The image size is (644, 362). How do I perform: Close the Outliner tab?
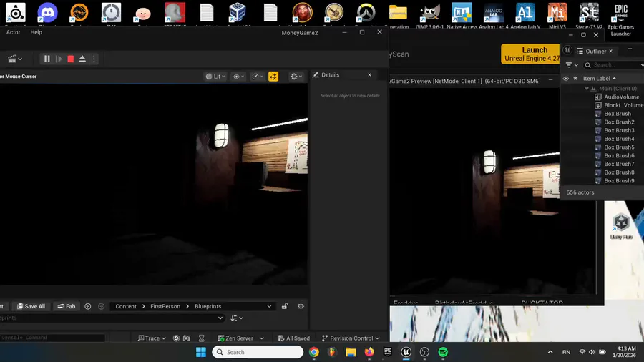tap(611, 52)
